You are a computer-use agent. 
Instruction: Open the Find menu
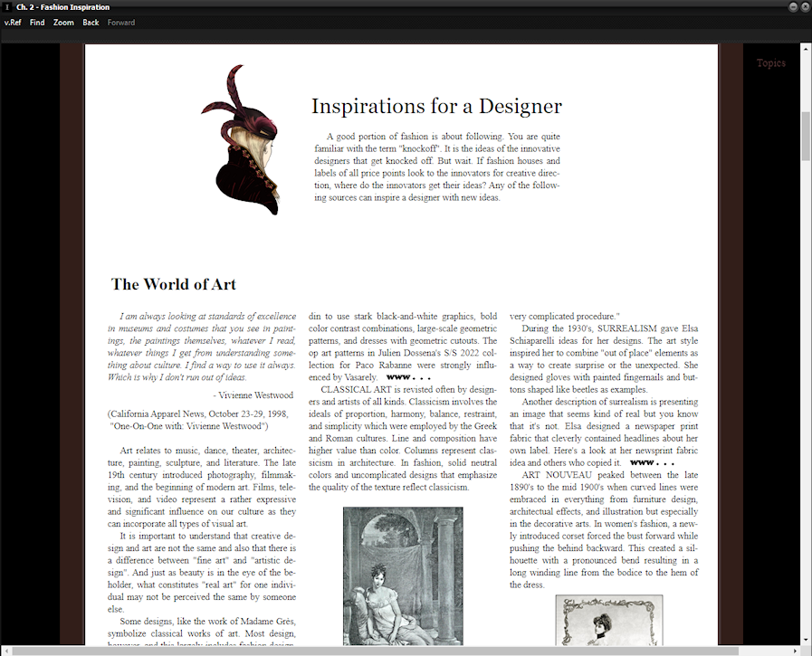(x=37, y=23)
